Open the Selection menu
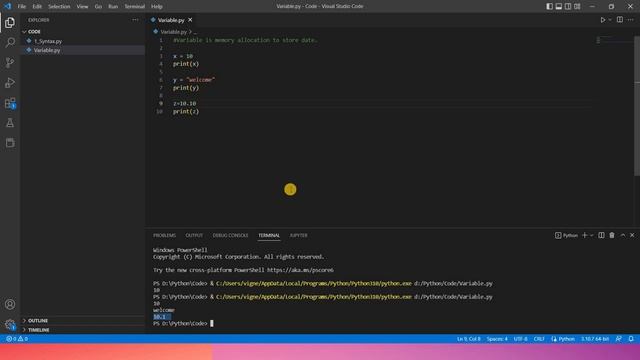 pos(59,7)
